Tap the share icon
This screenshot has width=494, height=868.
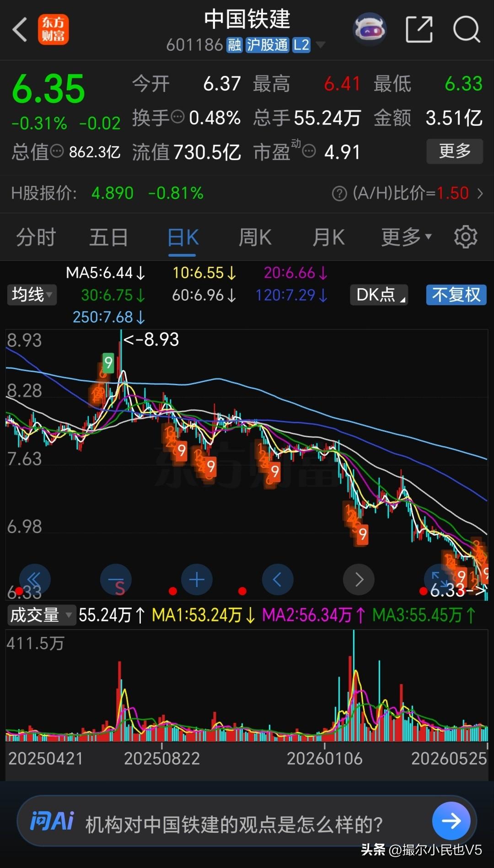[419, 30]
